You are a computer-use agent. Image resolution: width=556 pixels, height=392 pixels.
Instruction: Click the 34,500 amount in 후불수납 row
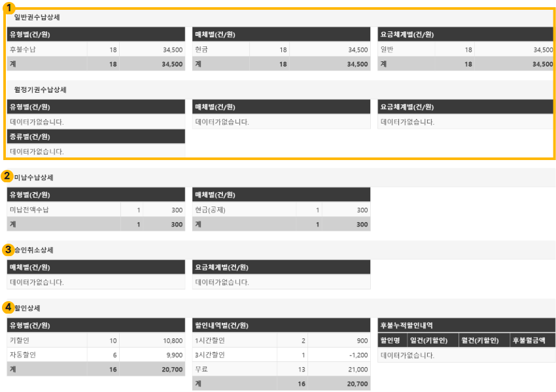click(x=173, y=50)
